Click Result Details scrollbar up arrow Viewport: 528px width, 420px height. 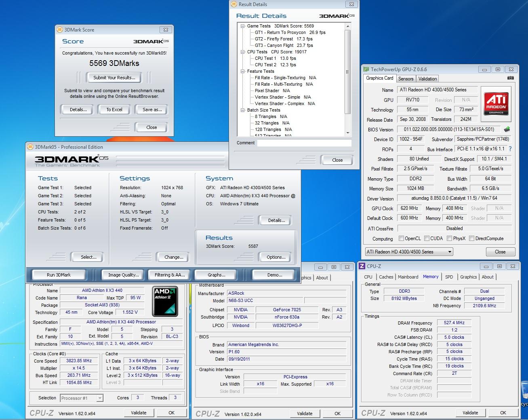(348, 26)
